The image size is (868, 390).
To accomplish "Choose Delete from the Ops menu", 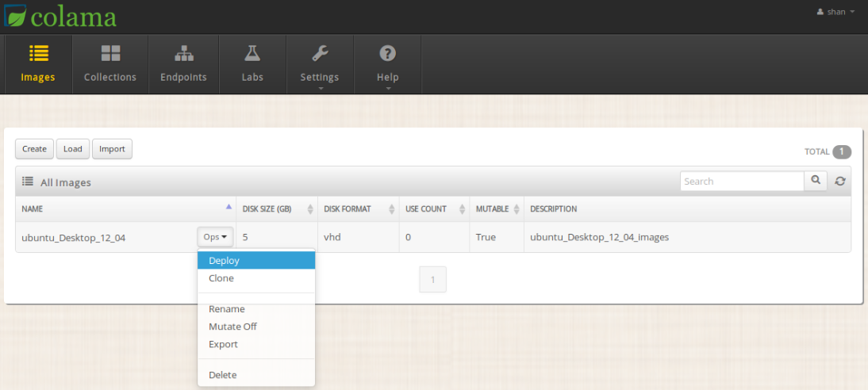I will pos(256,375).
